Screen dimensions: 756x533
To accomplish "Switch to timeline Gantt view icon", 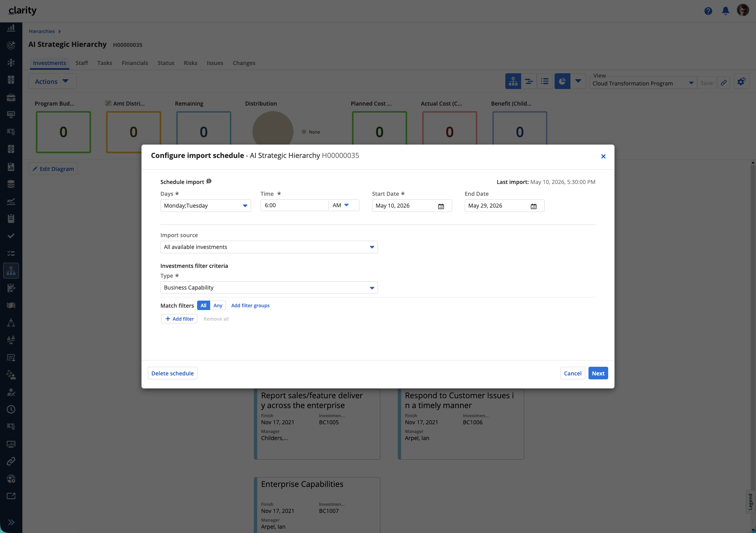I will [x=529, y=82].
